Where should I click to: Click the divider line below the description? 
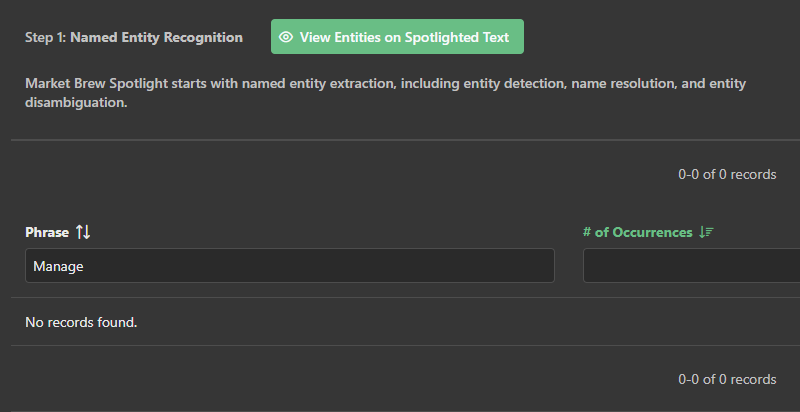point(400,140)
